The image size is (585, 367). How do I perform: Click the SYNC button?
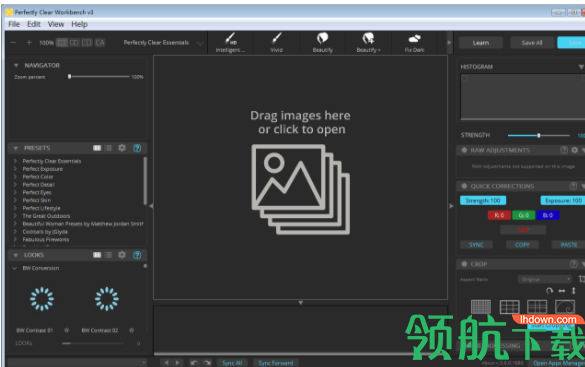click(476, 245)
